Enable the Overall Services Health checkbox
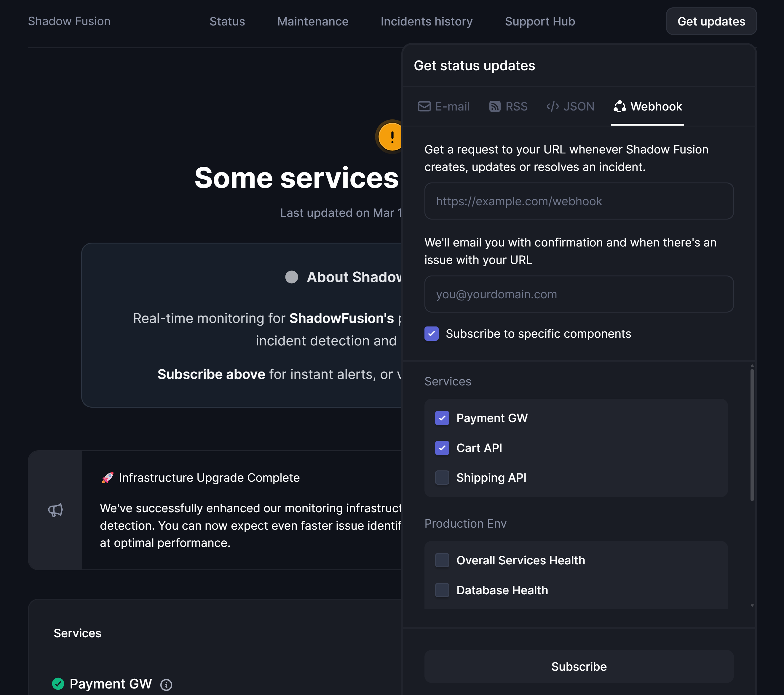 click(442, 560)
